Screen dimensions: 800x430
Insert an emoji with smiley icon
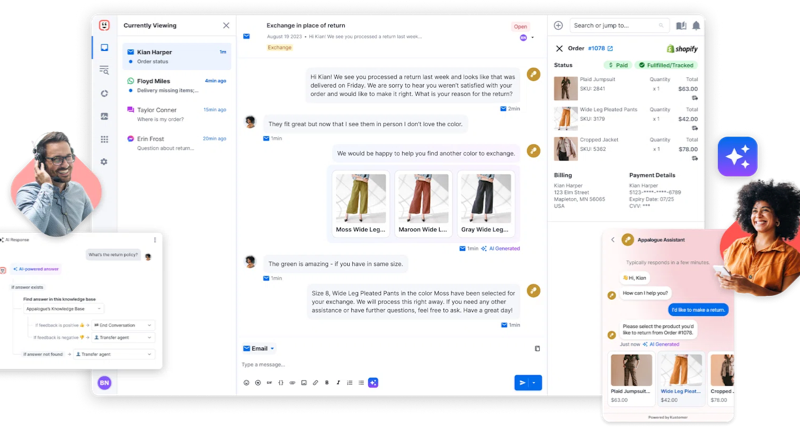click(x=246, y=383)
